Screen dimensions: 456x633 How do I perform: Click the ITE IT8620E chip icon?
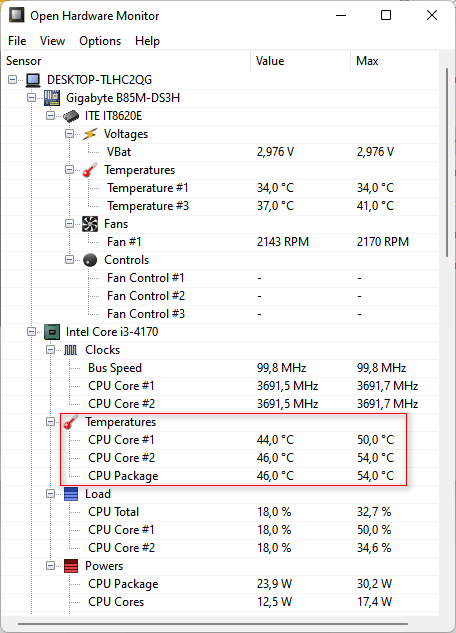pyautogui.click(x=71, y=116)
